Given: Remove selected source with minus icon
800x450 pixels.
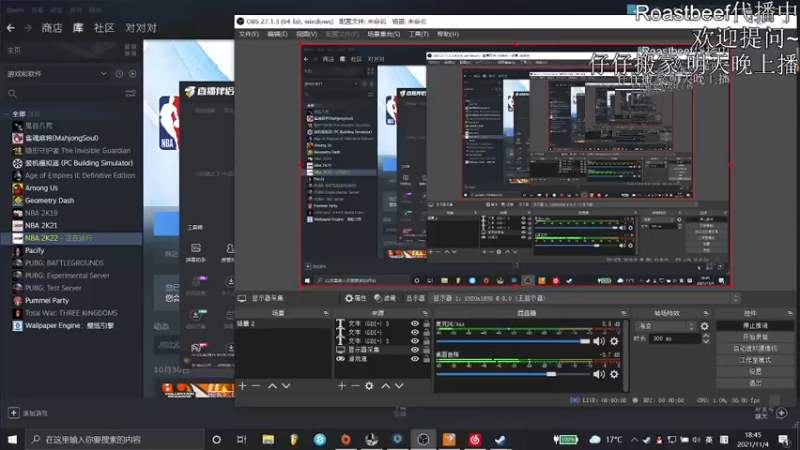Looking at the screenshot, I should 355,386.
